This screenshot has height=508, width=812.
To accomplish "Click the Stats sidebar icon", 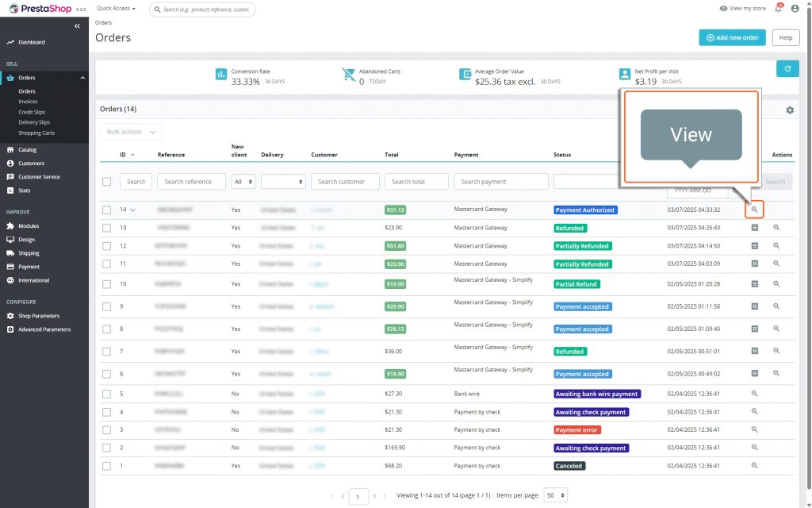I will click(x=10, y=190).
